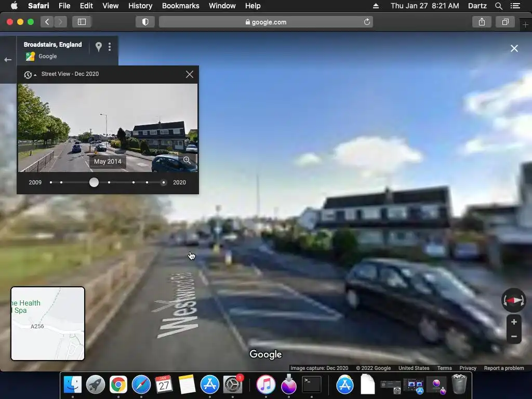Expand the time-travel clock dropdown
The height and width of the screenshot is (399, 532).
point(30,75)
